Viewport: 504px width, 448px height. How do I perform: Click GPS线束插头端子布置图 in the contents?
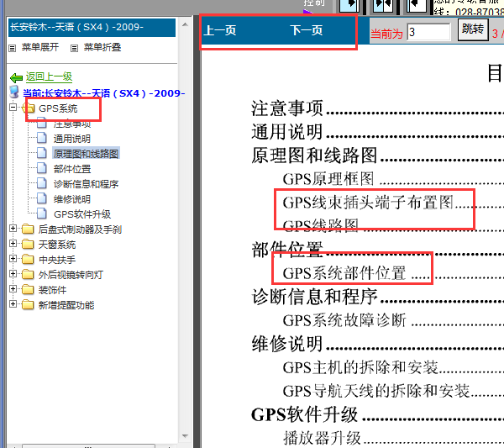368,203
